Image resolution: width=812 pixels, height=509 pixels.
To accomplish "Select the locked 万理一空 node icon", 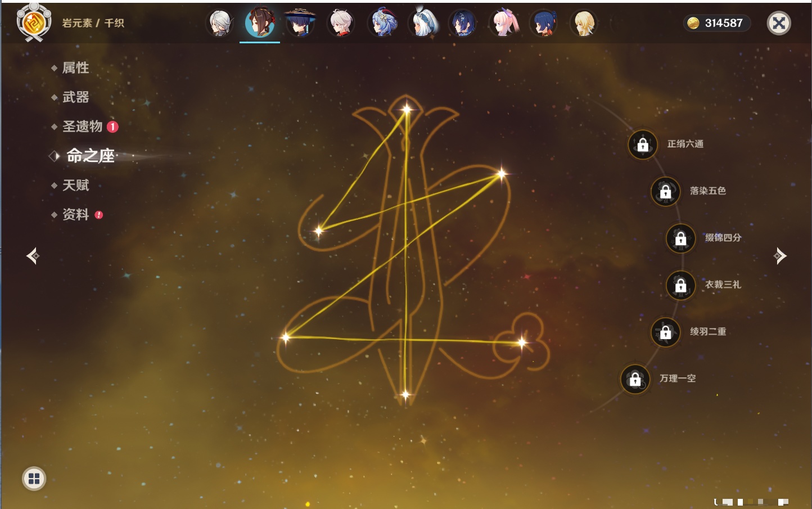I will [x=635, y=379].
